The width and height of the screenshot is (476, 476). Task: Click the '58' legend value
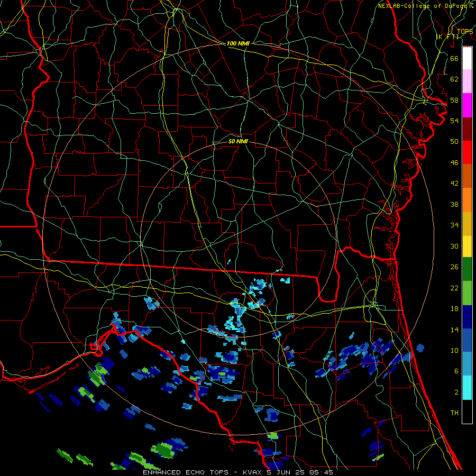tap(454, 100)
